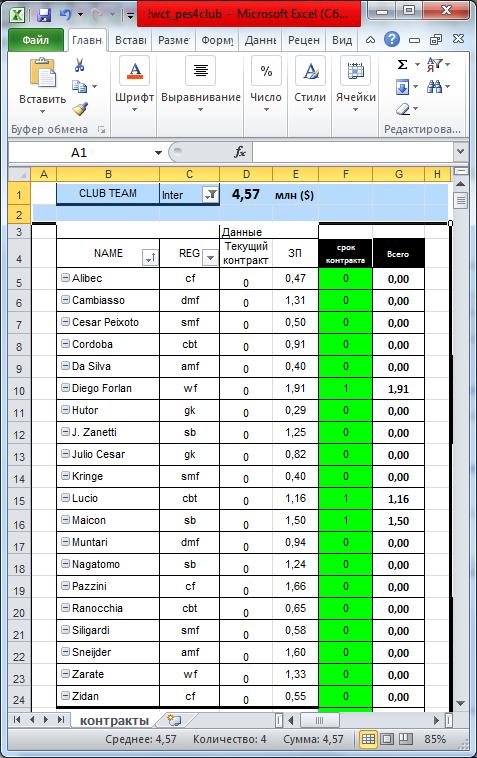Click the Save icon in quick access toolbar
Screen dimensions: 477x758
43,15
